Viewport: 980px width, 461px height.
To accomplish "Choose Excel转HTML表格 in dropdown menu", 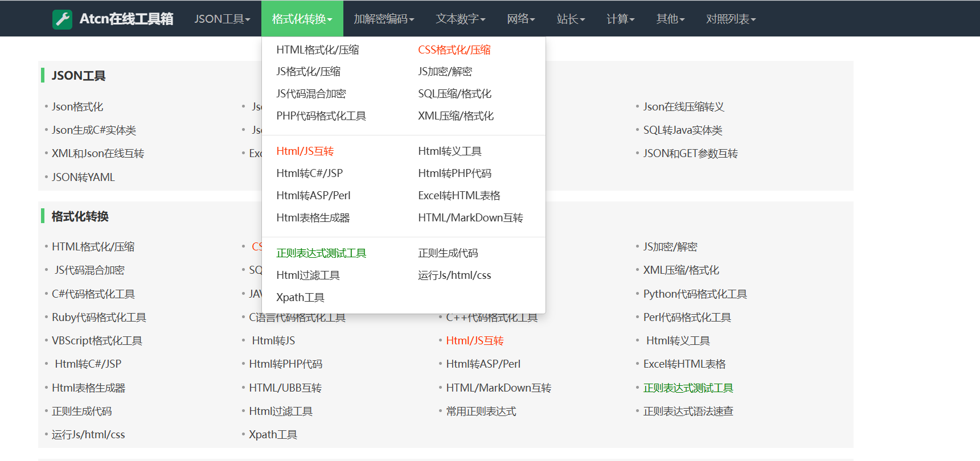I will 460,195.
